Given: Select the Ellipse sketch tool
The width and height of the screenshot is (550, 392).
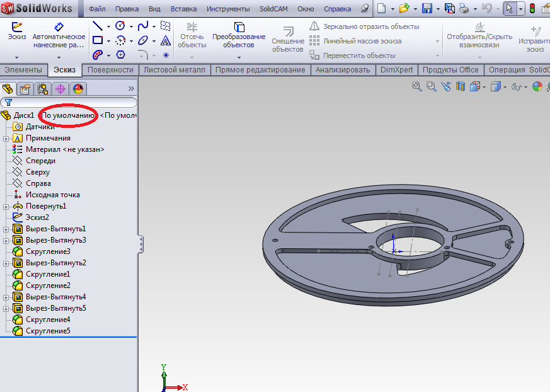Looking at the screenshot, I should 143,41.
